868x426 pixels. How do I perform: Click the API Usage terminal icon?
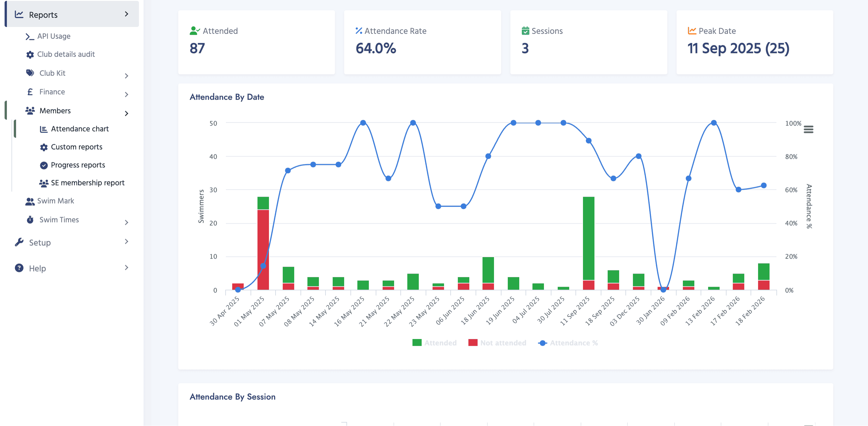30,36
